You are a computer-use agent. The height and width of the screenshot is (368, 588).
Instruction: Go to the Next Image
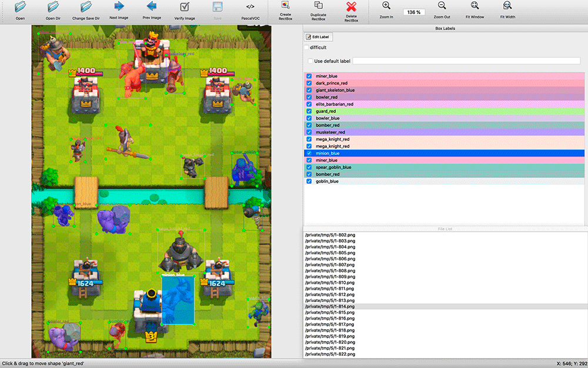point(119,6)
